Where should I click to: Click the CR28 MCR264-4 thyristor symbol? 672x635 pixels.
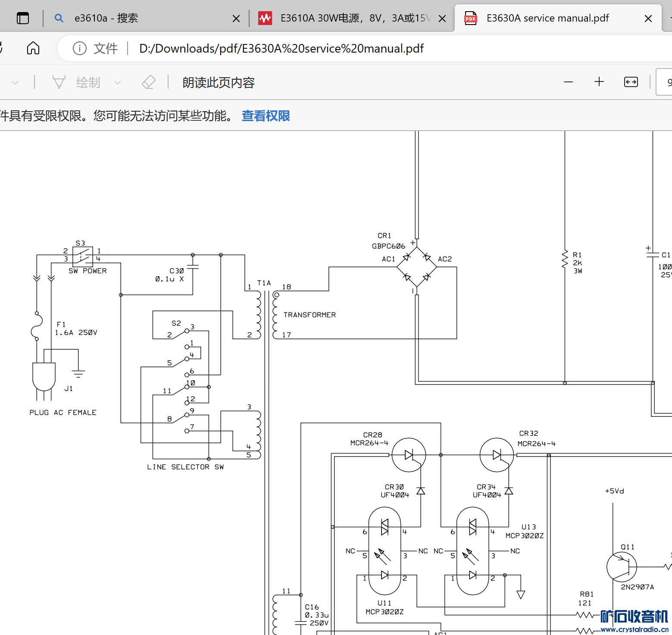point(409,455)
